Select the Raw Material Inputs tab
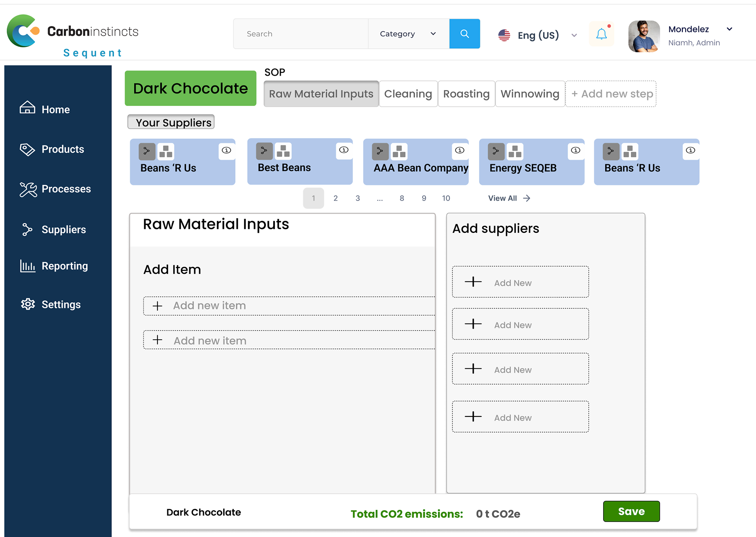This screenshot has height=537, width=756. coord(321,94)
